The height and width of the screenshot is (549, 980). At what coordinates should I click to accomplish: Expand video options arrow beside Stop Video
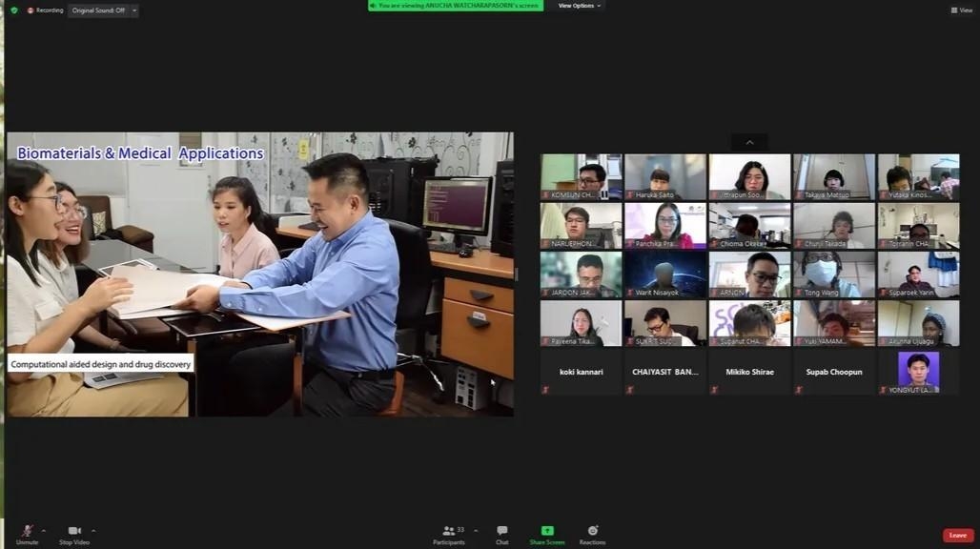point(93,530)
